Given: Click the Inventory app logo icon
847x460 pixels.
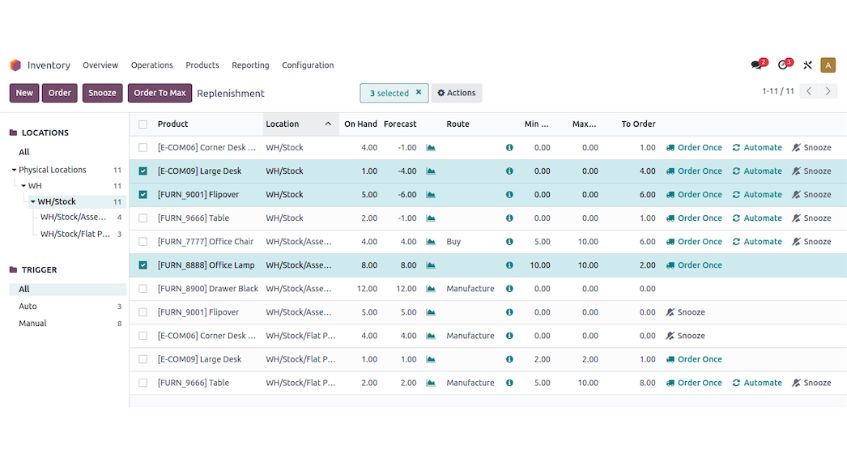Looking at the screenshot, I should (15, 65).
